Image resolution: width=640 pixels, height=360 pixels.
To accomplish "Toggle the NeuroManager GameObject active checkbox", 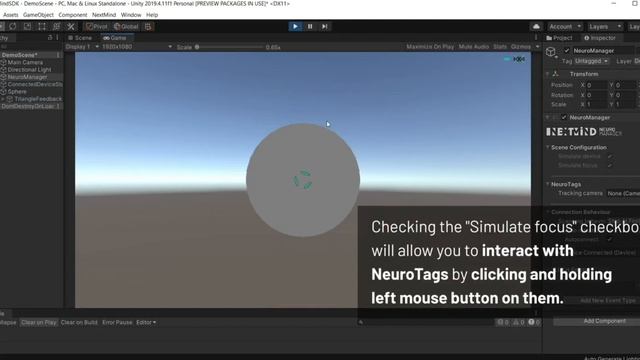I will [567, 51].
